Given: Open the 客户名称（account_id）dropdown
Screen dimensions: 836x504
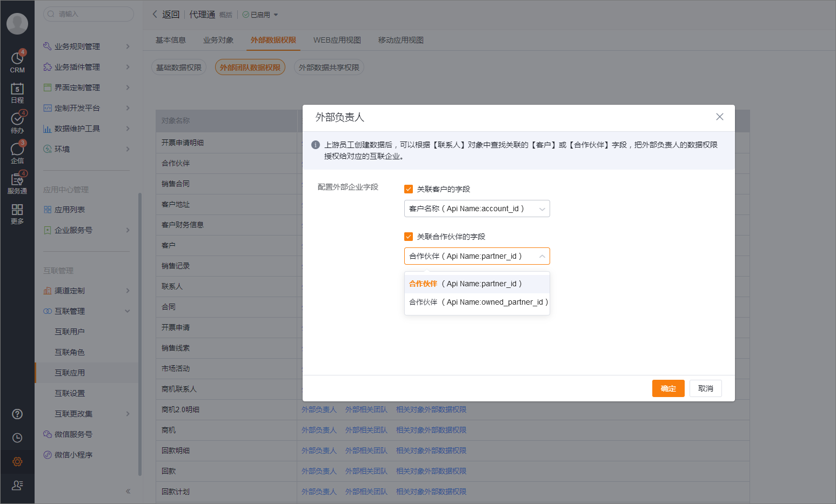Looking at the screenshot, I should pos(477,209).
